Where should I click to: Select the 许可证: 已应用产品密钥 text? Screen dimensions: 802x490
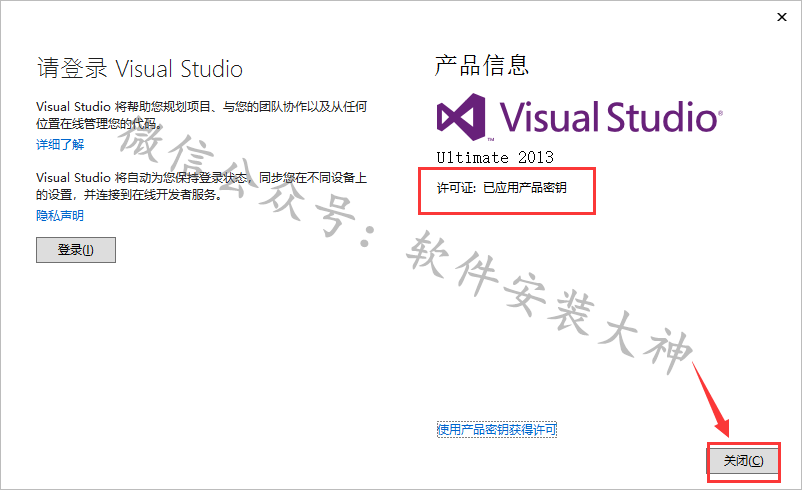(501, 188)
